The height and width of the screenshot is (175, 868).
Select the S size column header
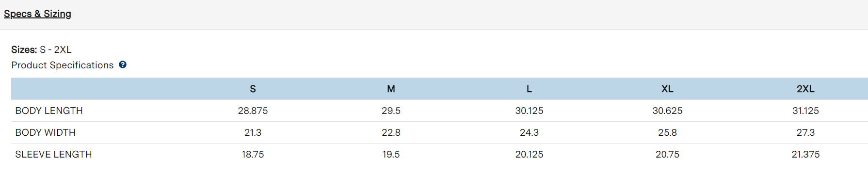pos(253,89)
